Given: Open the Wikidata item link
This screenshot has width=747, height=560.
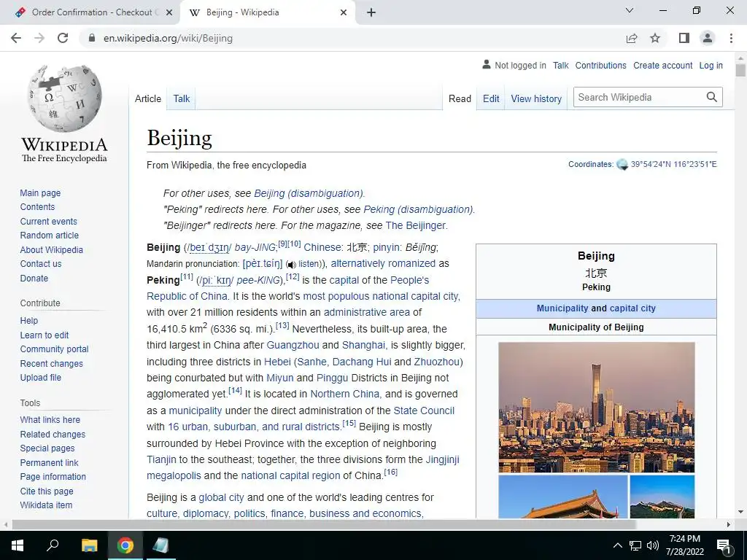Looking at the screenshot, I should [46, 505].
